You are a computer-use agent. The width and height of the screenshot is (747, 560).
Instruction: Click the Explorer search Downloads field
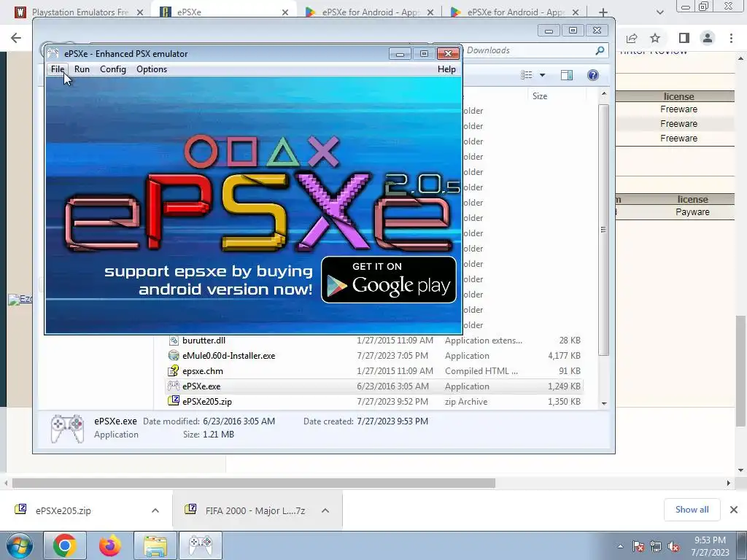click(529, 50)
